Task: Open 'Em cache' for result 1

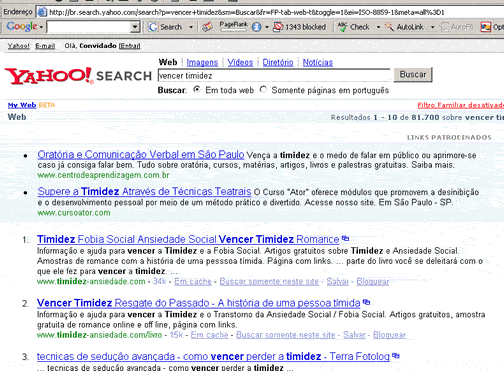Action: pyautogui.click(x=193, y=282)
